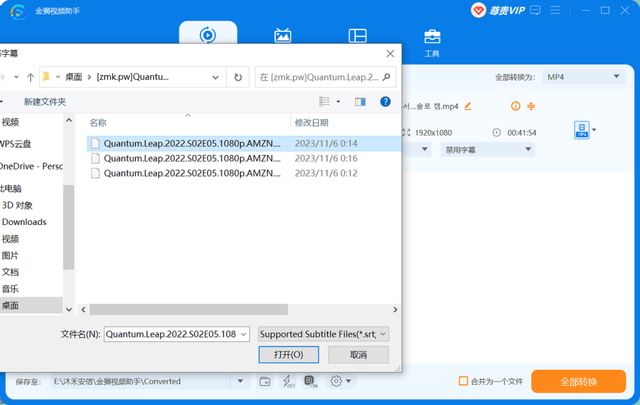Rename the mp4 file with pencil icon
The image size is (640, 405).
468,106
